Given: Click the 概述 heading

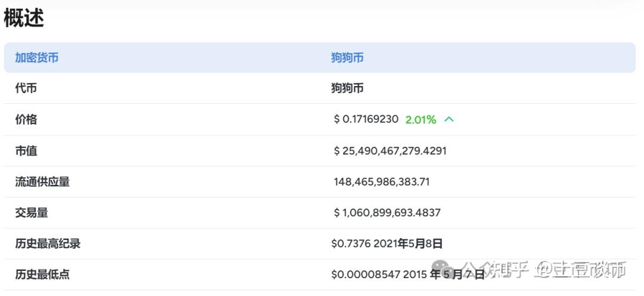Looking at the screenshot, I should coord(24,18).
